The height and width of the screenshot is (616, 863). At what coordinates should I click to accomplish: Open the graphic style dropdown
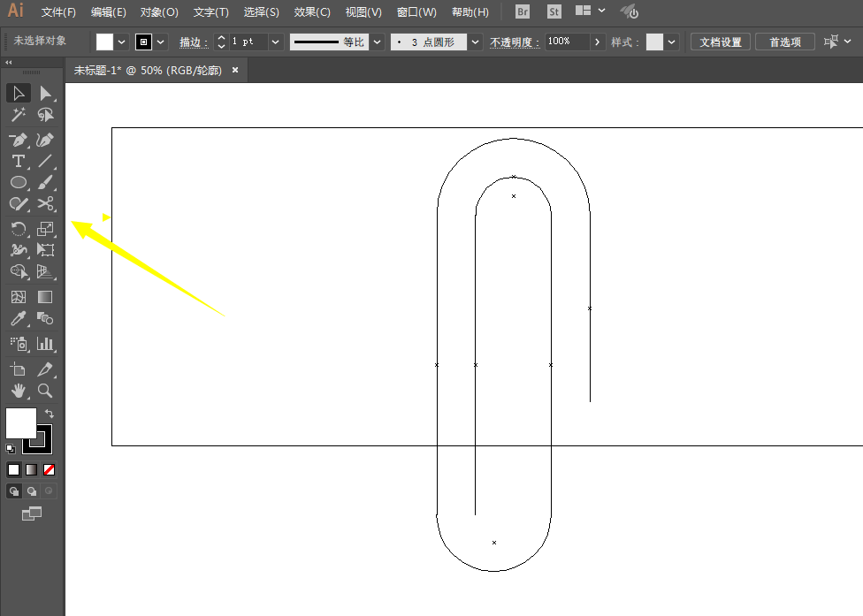point(671,42)
